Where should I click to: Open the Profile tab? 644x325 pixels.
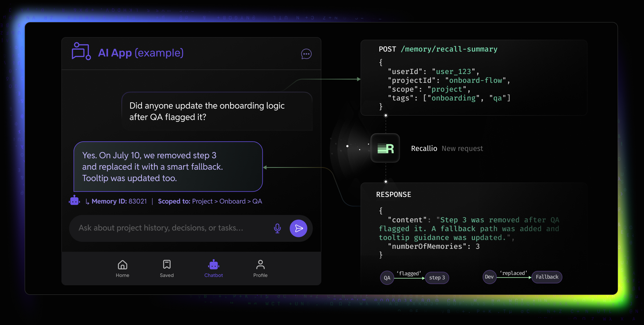coord(260,269)
